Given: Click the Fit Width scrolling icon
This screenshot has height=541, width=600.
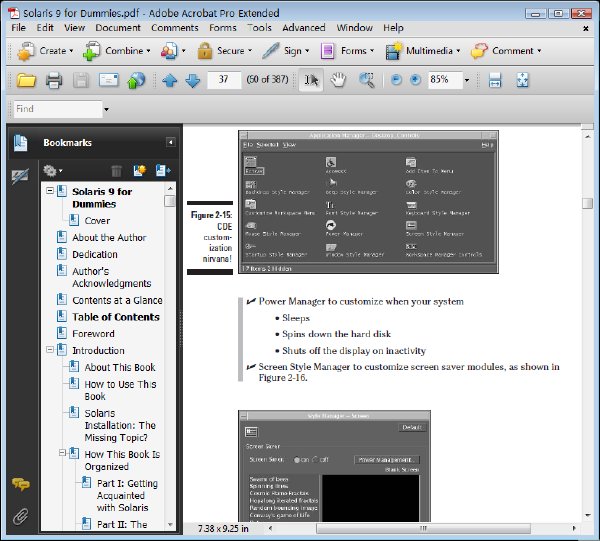Looking at the screenshot, I should click(495, 80).
